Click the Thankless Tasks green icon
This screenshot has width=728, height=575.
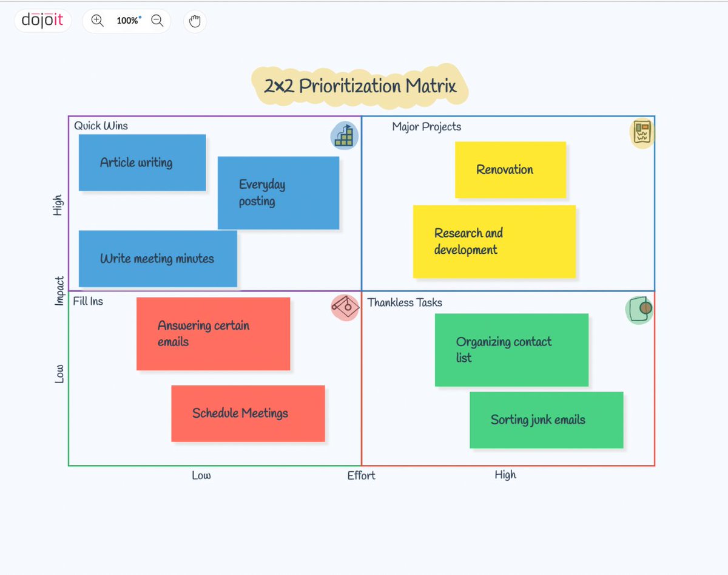(639, 310)
